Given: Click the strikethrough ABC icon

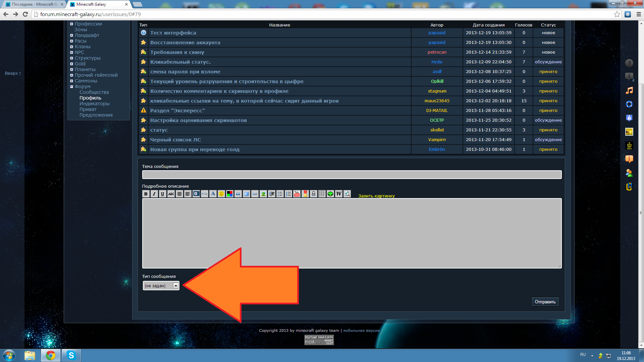Looking at the screenshot, I should click(x=171, y=194).
